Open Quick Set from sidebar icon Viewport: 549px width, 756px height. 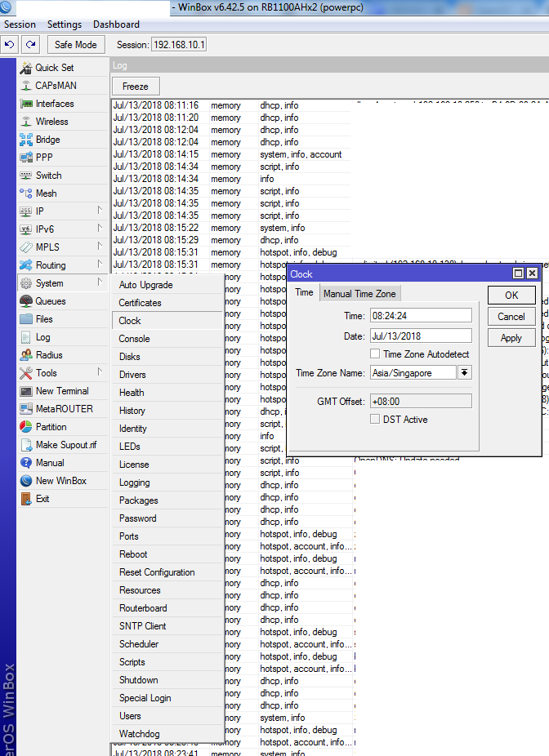click(x=25, y=68)
